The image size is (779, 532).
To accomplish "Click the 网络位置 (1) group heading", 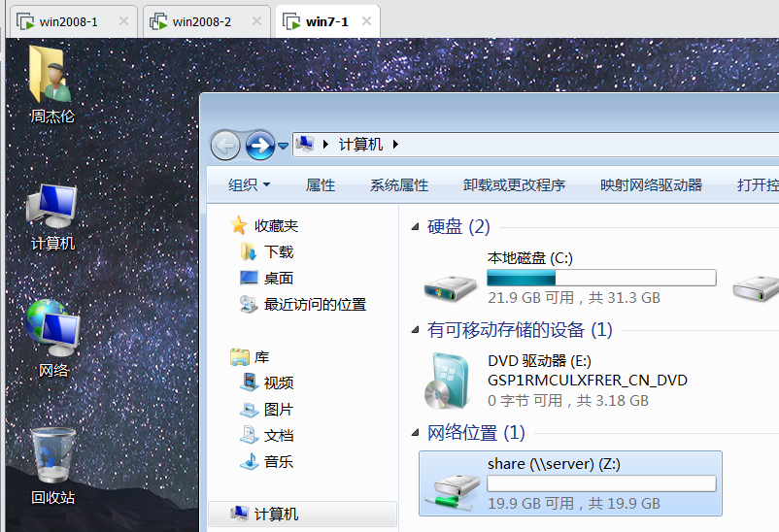I will pyautogui.click(x=476, y=433).
